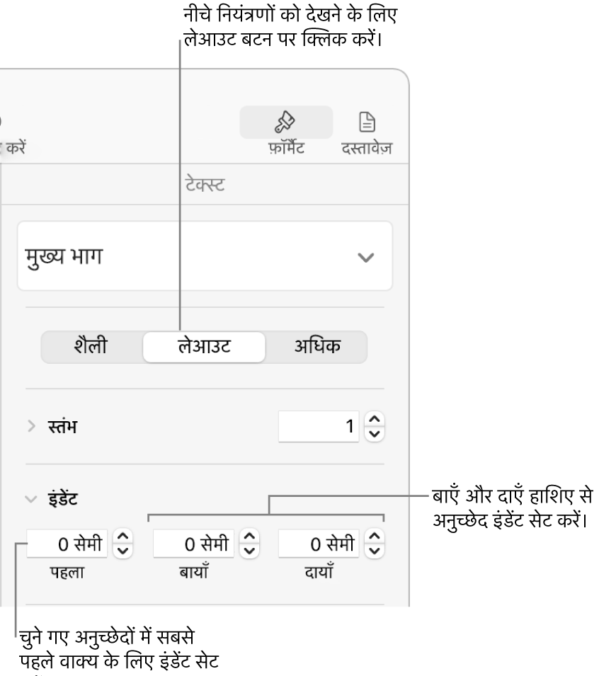
Task: Click the फ़ॉर्मैट label under the paintbrush
Action: coord(287,148)
